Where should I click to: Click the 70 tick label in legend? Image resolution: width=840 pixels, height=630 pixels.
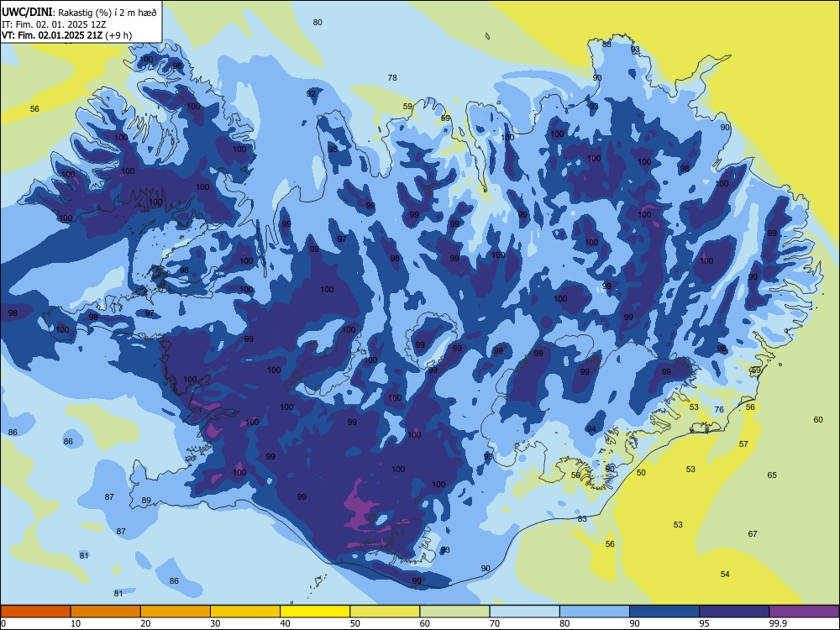tap(495, 623)
